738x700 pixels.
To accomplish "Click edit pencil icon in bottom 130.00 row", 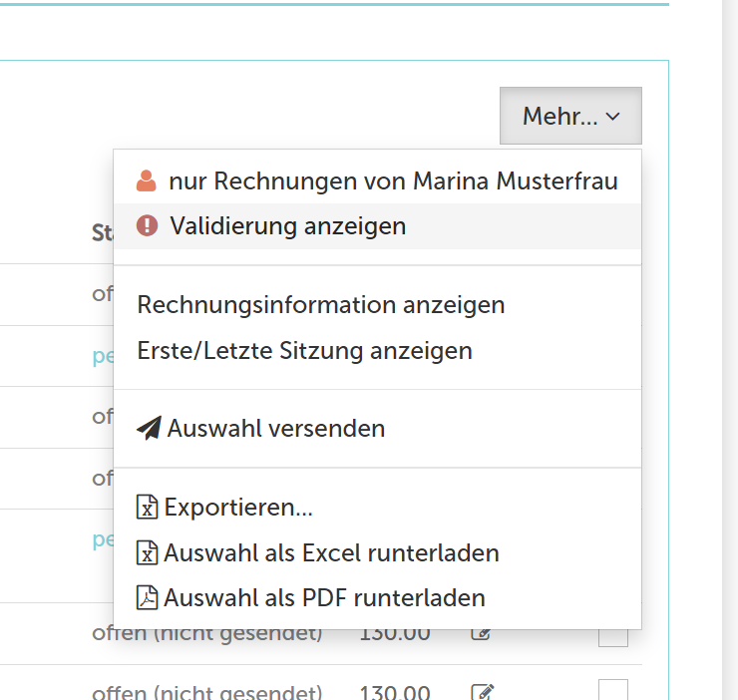I will [482, 692].
